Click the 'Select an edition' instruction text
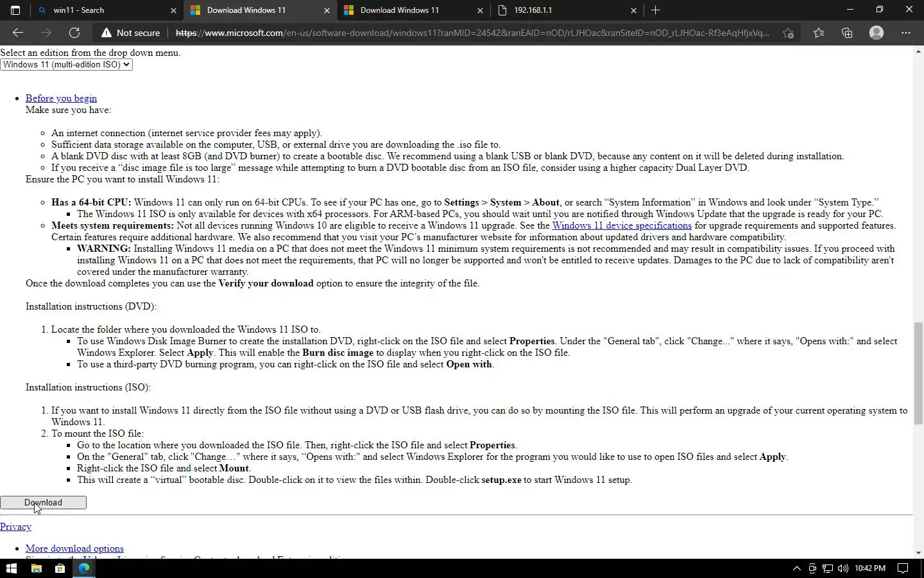 tap(90, 53)
